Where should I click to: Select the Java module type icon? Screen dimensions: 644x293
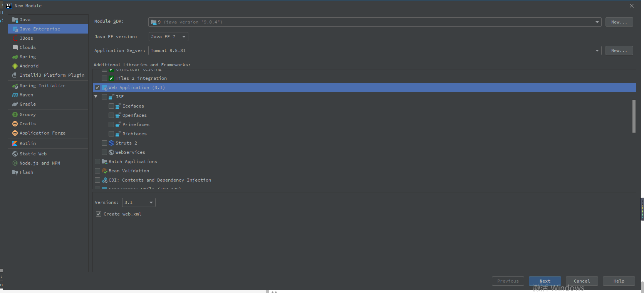tap(15, 20)
